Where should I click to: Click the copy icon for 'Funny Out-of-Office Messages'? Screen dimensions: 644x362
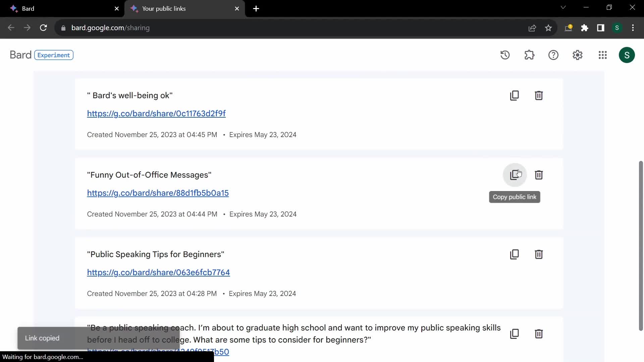coord(515,175)
